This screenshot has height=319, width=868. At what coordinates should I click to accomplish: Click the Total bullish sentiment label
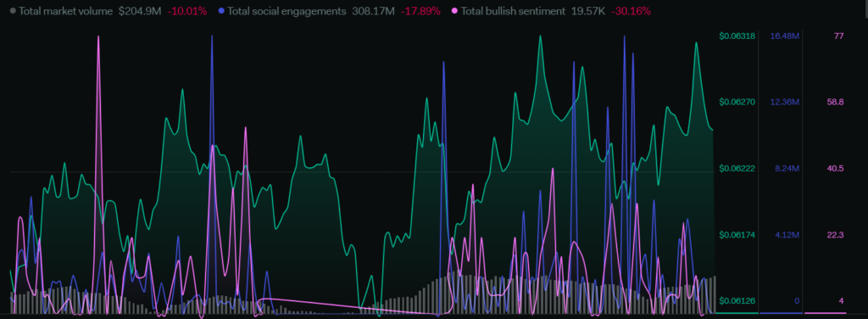(513, 10)
